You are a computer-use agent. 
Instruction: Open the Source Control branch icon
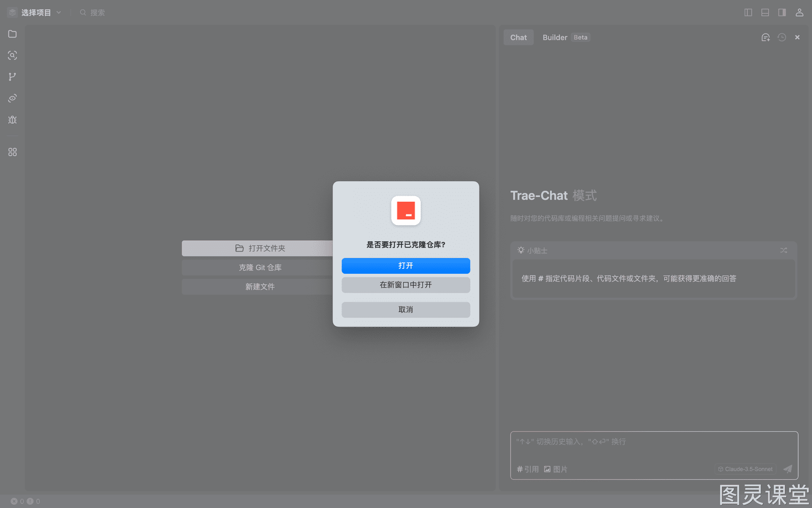(13, 77)
